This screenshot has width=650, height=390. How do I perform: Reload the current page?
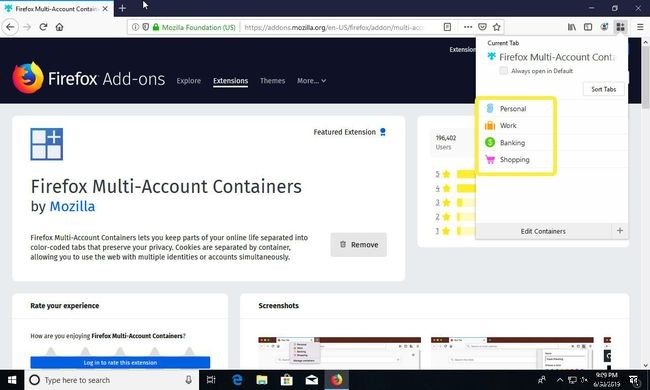(43, 27)
